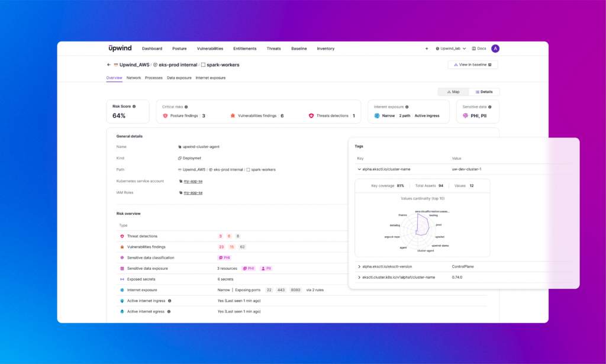The height and width of the screenshot is (364, 606).
Task: Click the Deploymet kind icon
Action: click(x=180, y=159)
